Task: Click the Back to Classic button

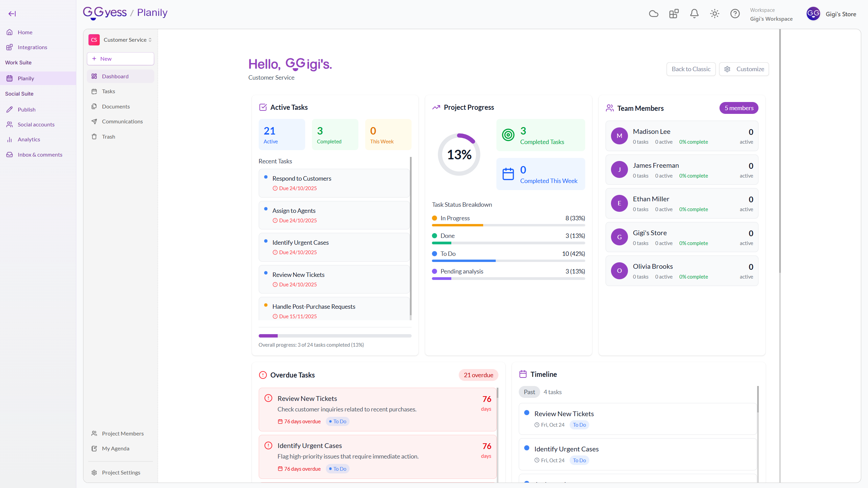Action: [691, 69]
